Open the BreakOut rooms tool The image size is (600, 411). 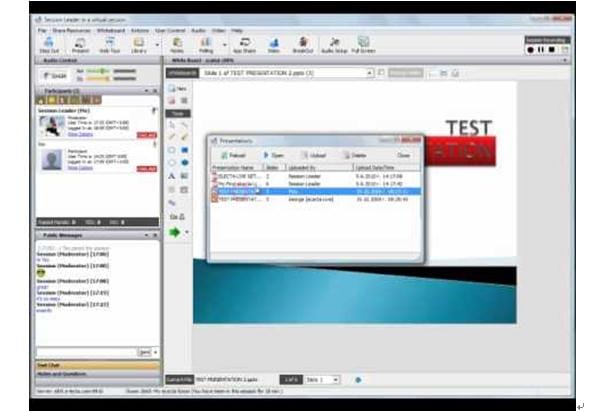click(303, 45)
